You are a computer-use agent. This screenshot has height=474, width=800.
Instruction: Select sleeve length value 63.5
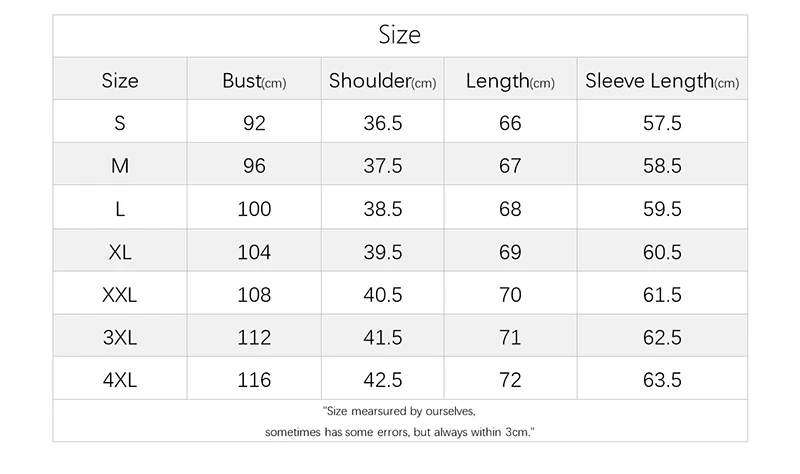tap(662, 381)
